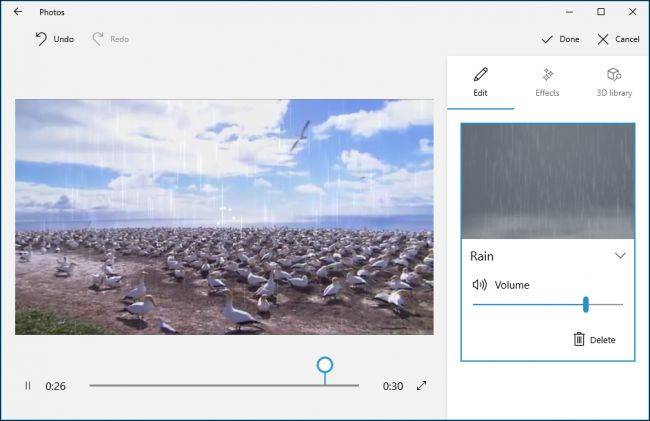650x421 pixels.
Task: Click the Delete button label
Action: (x=602, y=340)
